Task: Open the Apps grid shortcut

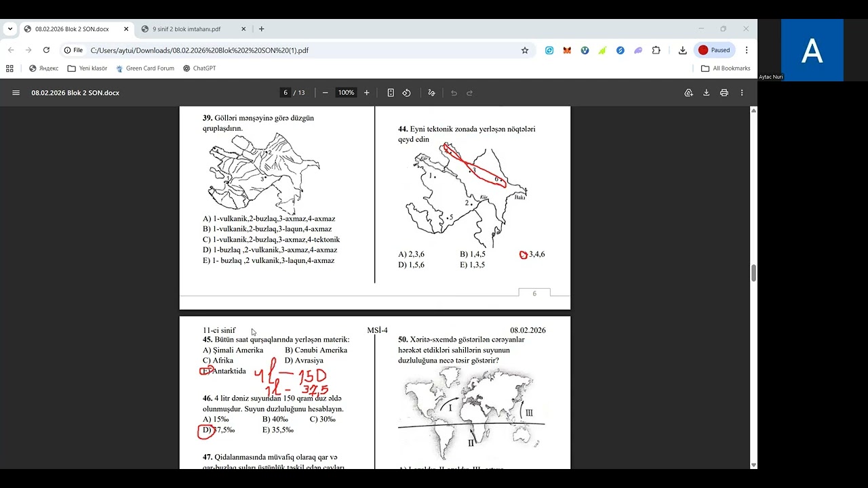Action: pyautogui.click(x=9, y=68)
